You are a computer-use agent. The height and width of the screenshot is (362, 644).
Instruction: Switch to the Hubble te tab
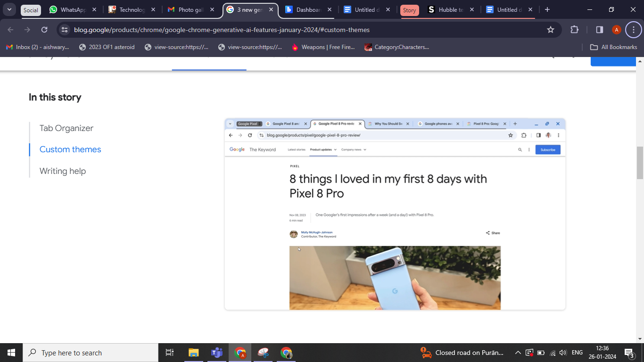coord(451,9)
